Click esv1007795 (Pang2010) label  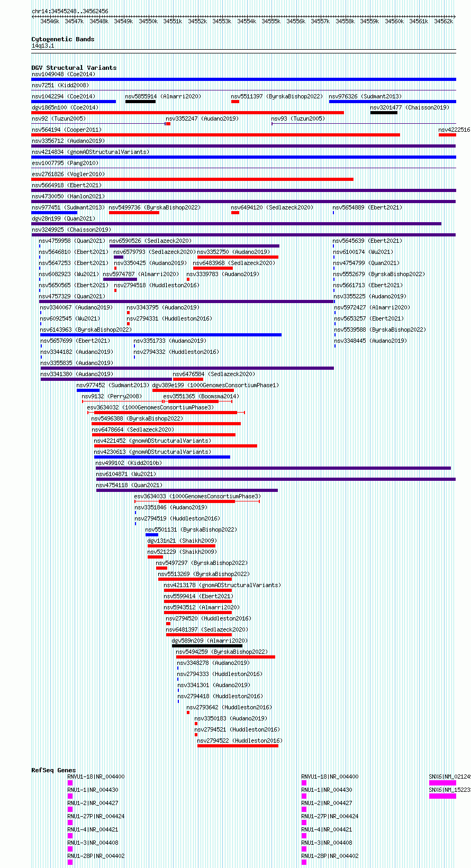(65, 163)
